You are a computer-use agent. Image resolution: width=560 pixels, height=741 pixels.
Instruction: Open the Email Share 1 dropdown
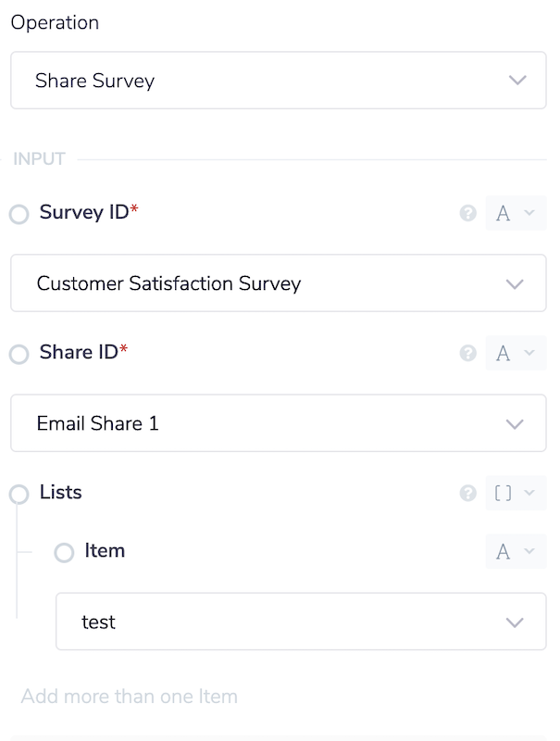pos(278,422)
